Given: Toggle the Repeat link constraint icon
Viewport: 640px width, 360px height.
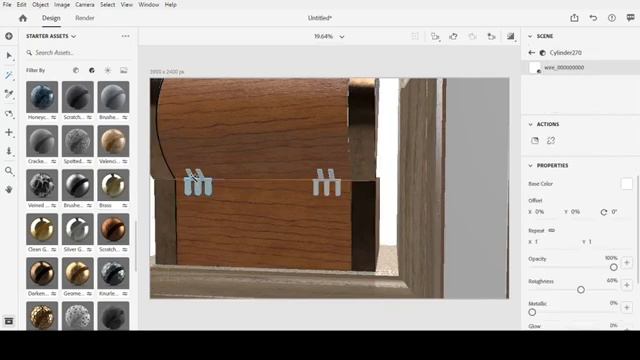Looking at the screenshot, I should 551,231.
